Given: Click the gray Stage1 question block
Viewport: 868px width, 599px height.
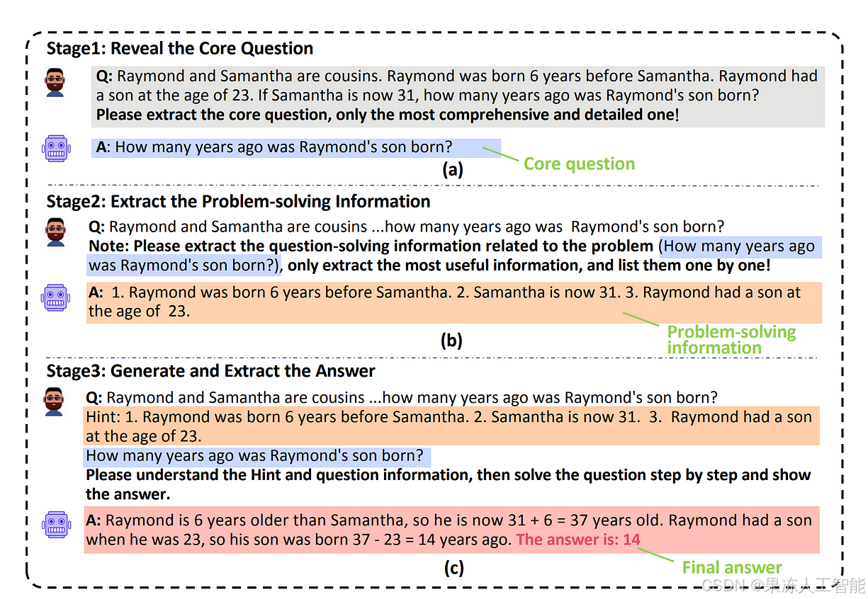Looking at the screenshot, I should coord(458,96).
